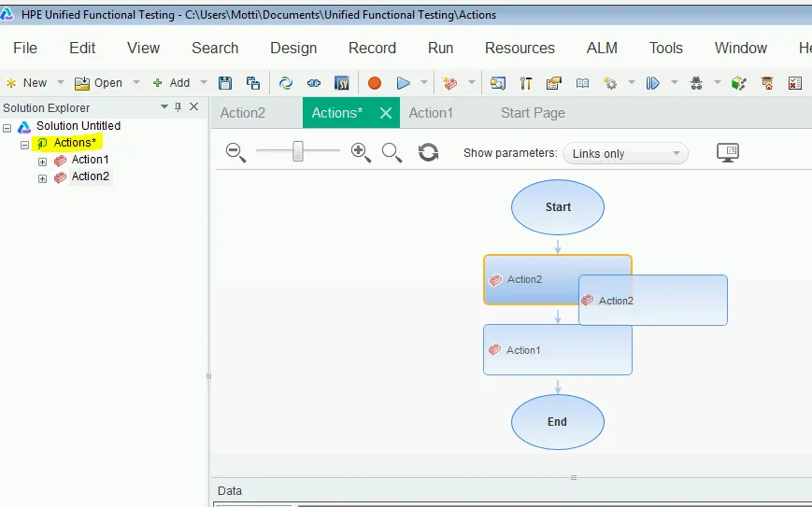Click the New button in the toolbar
Screen dimensions: 812x507
click(27, 83)
